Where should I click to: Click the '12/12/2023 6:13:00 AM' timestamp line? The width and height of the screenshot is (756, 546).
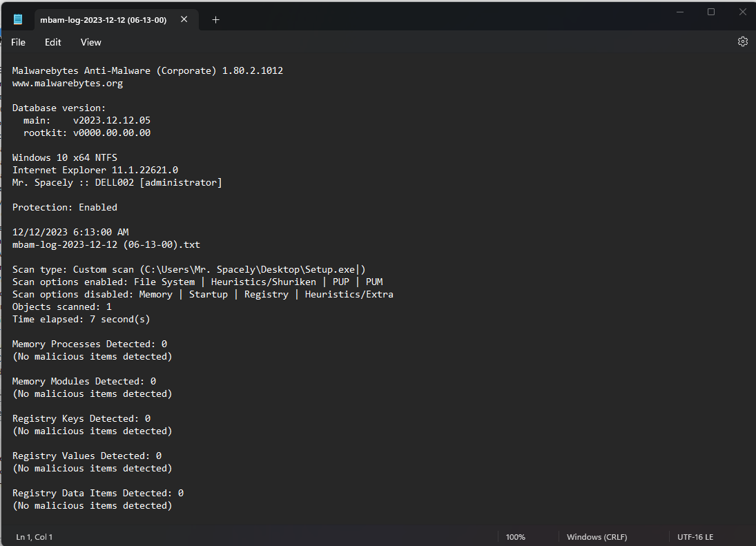pyautogui.click(x=70, y=233)
